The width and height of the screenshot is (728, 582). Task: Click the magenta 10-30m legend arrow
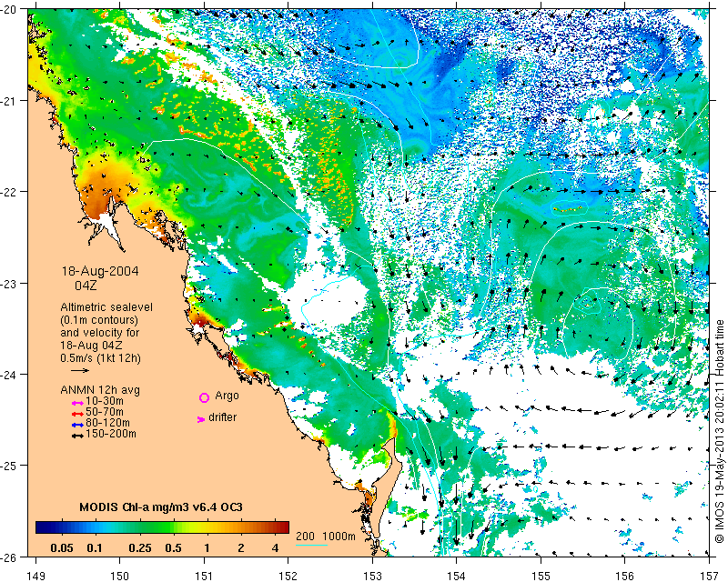point(77,404)
